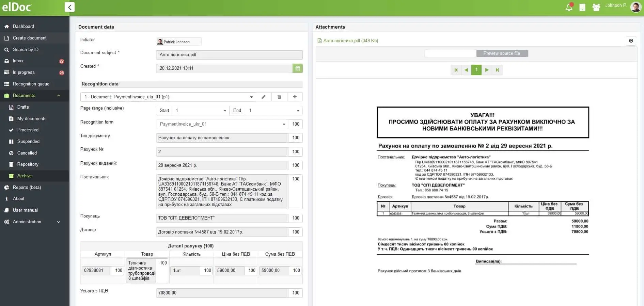Open the Recognition form dropdown
This screenshot has width=644, height=306.
(284, 124)
